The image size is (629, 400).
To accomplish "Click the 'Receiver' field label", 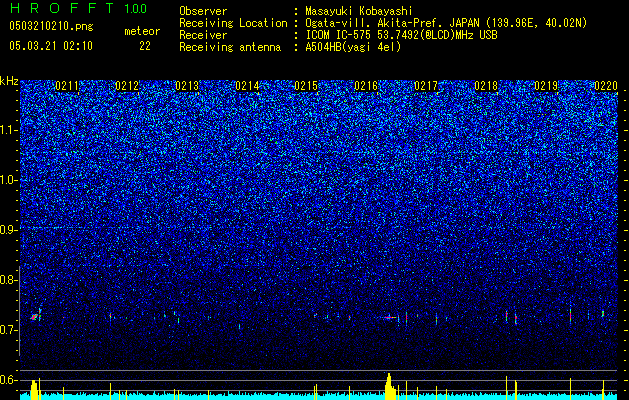I will (203, 35).
